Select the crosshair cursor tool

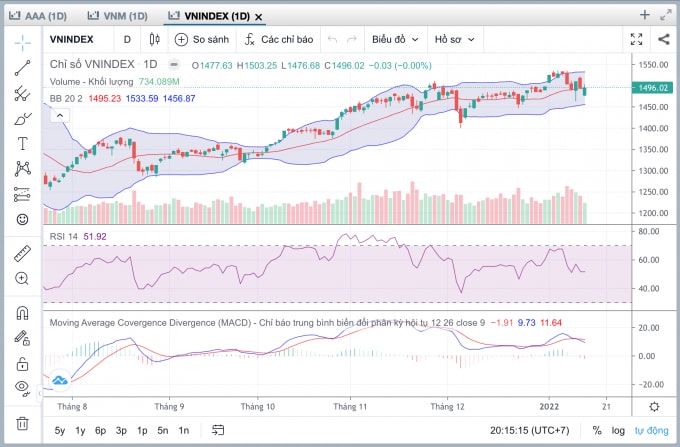23,42
